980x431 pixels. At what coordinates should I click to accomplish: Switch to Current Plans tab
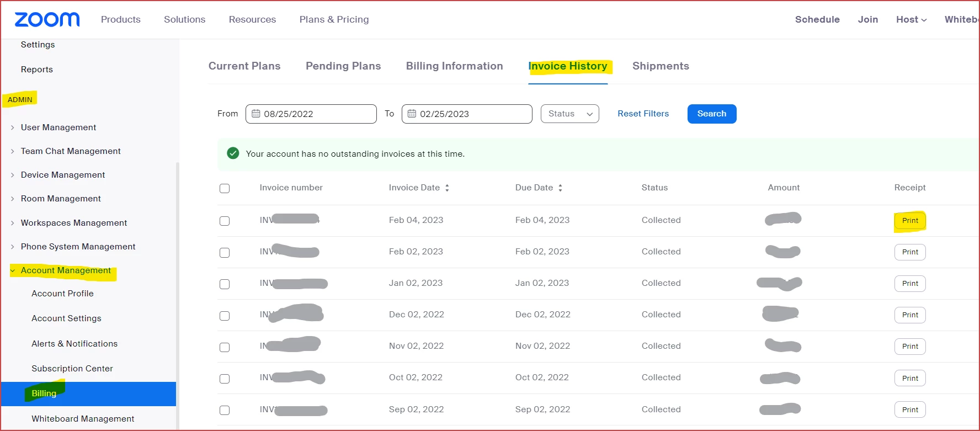tap(244, 66)
